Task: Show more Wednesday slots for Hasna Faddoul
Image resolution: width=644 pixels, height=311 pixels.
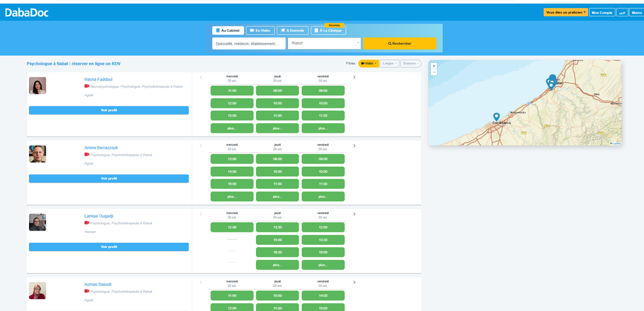Action: (x=232, y=128)
